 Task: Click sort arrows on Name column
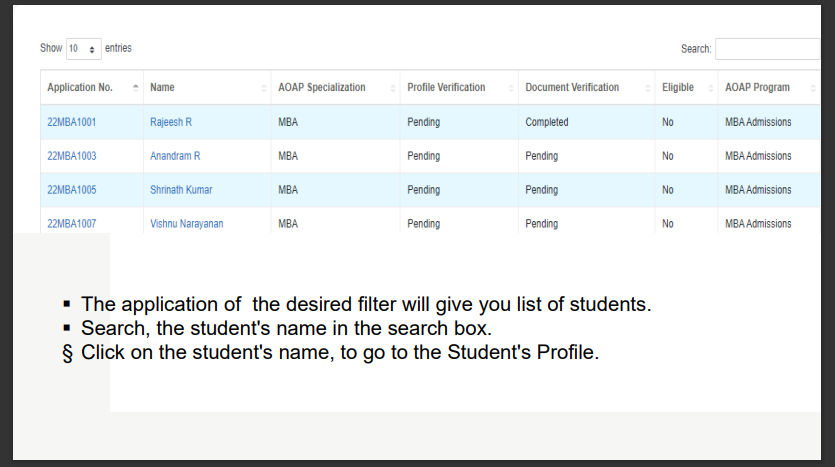coord(263,88)
